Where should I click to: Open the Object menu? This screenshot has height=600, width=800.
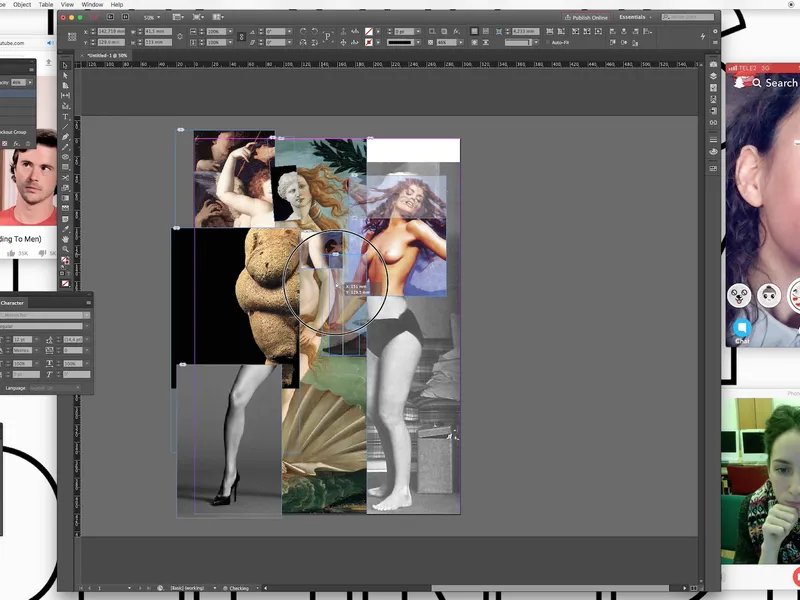22,5
